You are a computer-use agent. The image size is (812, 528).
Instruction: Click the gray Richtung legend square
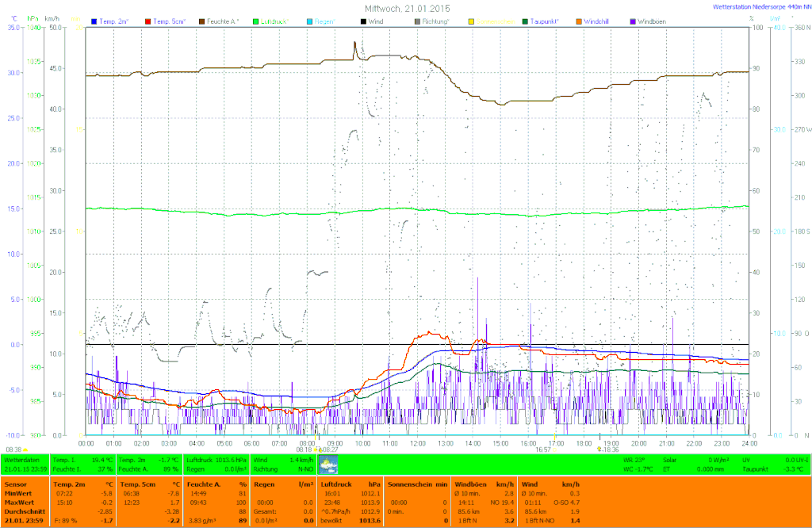tap(417, 21)
